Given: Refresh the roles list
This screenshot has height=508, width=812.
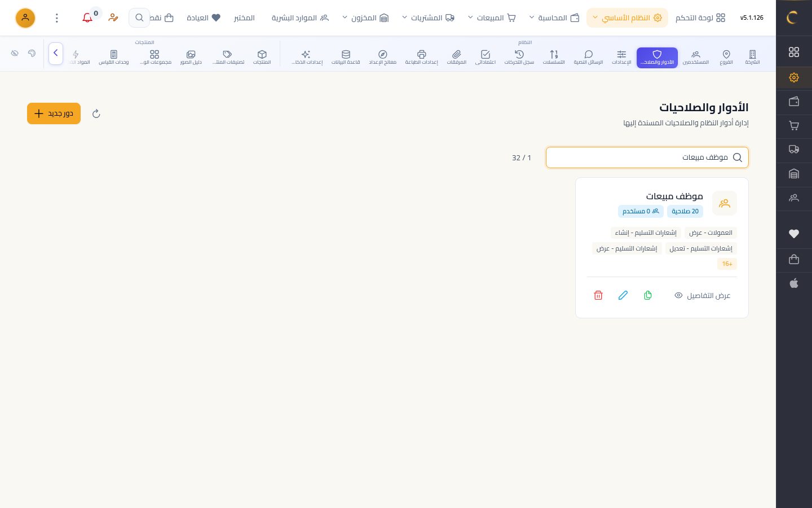Looking at the screenshot, I should [96, 113].
